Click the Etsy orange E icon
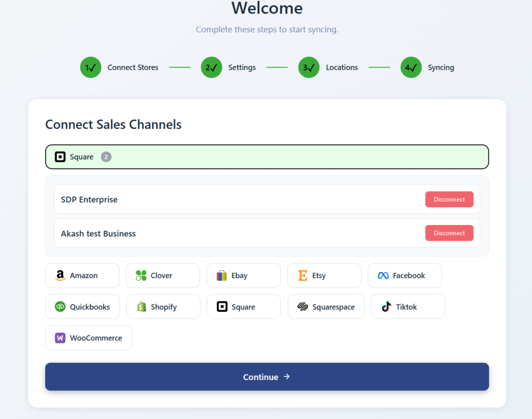Viewport: 532px width, 419px height. click(x=302, y=276)
